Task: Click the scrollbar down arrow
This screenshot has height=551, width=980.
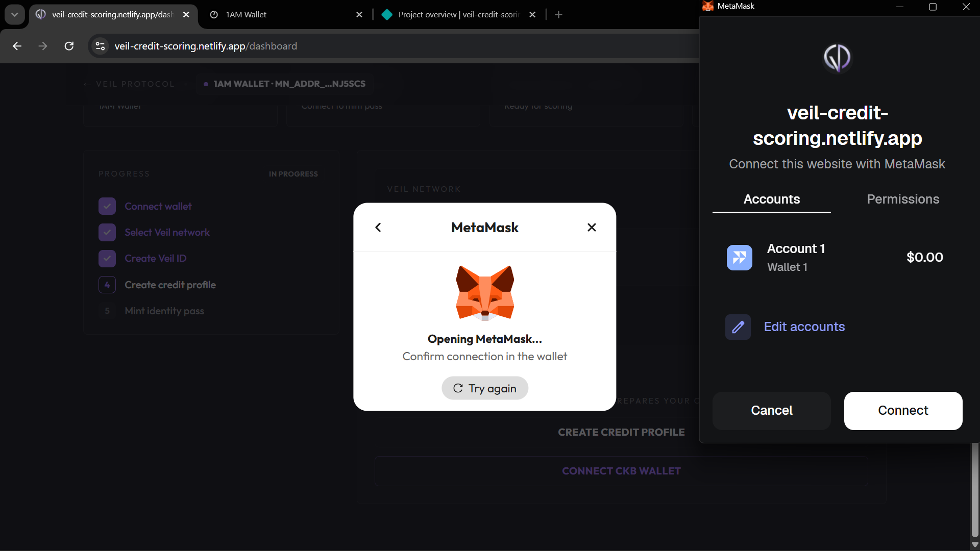Action: [975, 545]
